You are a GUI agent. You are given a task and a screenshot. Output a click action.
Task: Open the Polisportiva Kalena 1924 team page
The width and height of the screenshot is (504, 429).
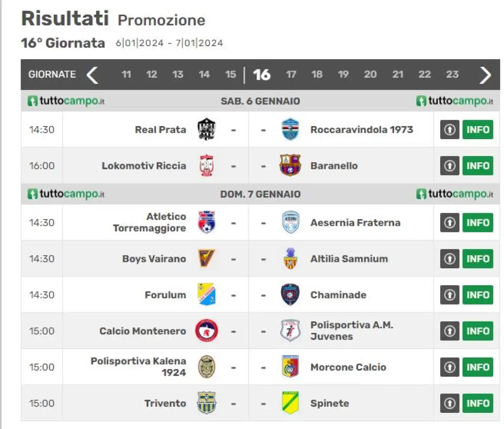(138, 367)
